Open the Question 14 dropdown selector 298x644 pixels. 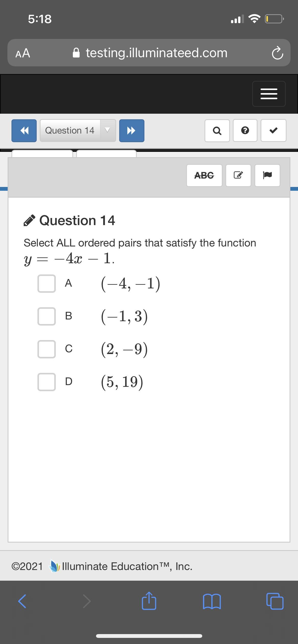coord(70,130)
